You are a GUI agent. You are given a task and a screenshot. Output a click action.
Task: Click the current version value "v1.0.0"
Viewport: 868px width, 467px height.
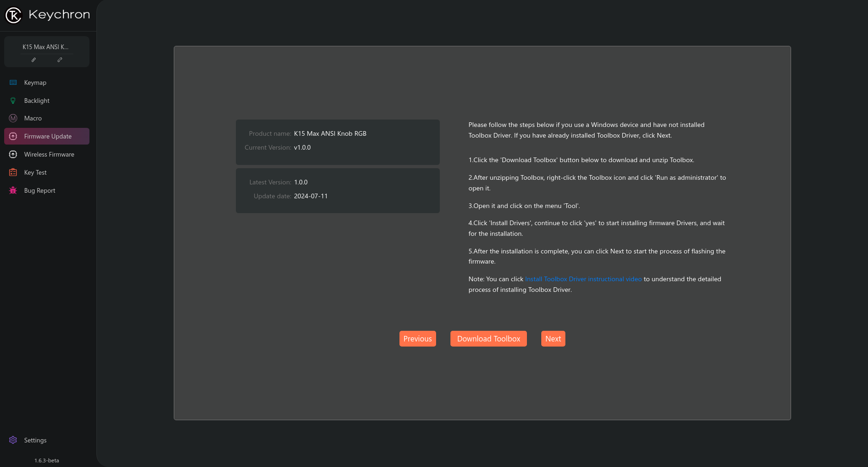[x=302, y=147]
